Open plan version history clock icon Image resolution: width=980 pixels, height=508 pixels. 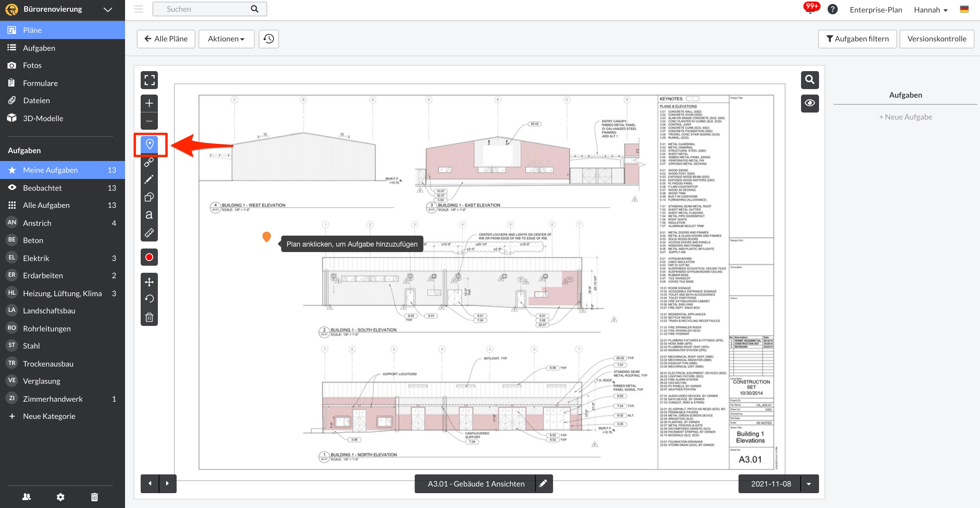pos(269,39)
